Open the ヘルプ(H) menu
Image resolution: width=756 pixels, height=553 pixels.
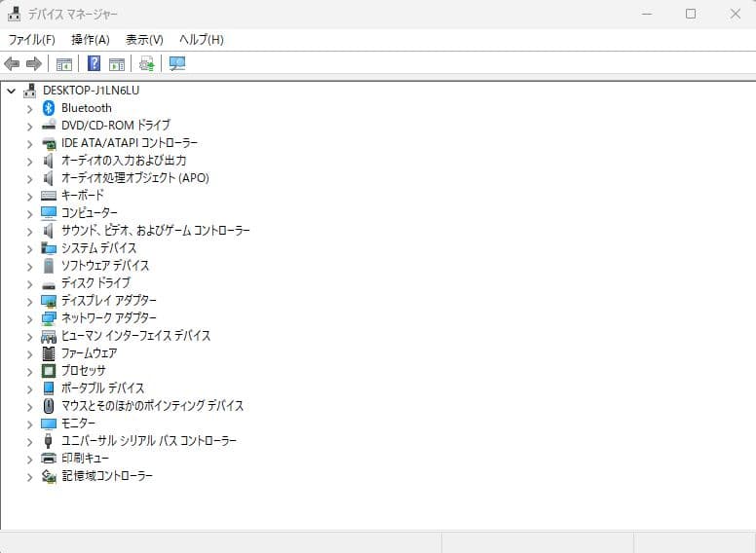pos(202,40)
